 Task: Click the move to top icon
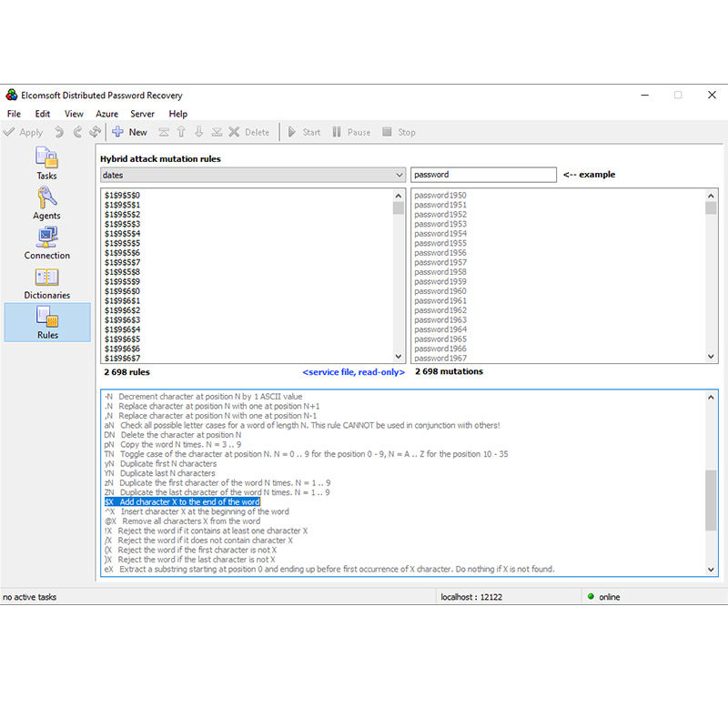[x=164, y=132]
